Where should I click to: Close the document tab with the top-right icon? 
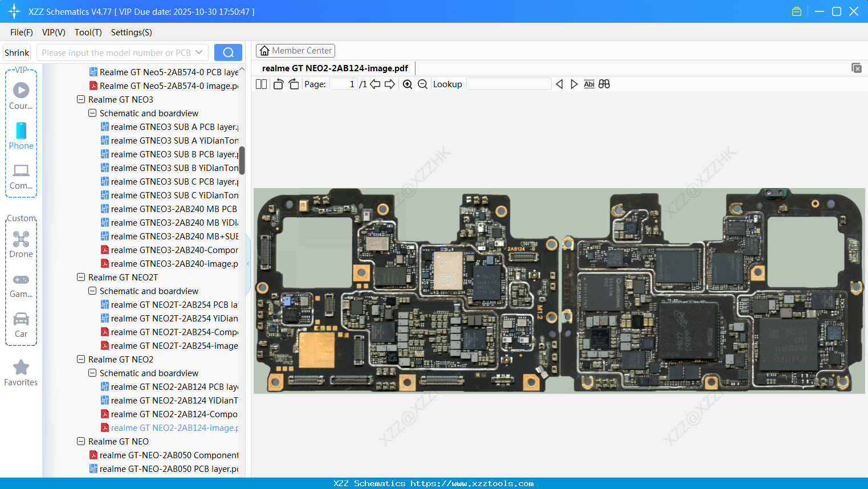coord(857,68)
